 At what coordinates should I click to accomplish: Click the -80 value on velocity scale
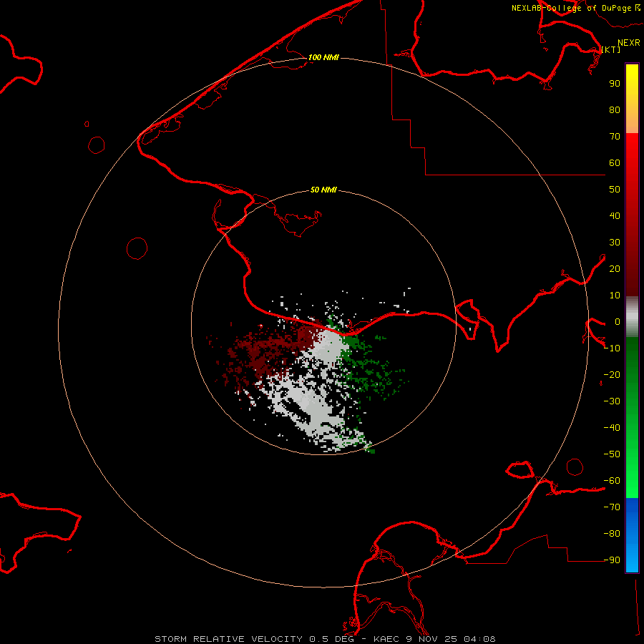click(x=612, y=534)
